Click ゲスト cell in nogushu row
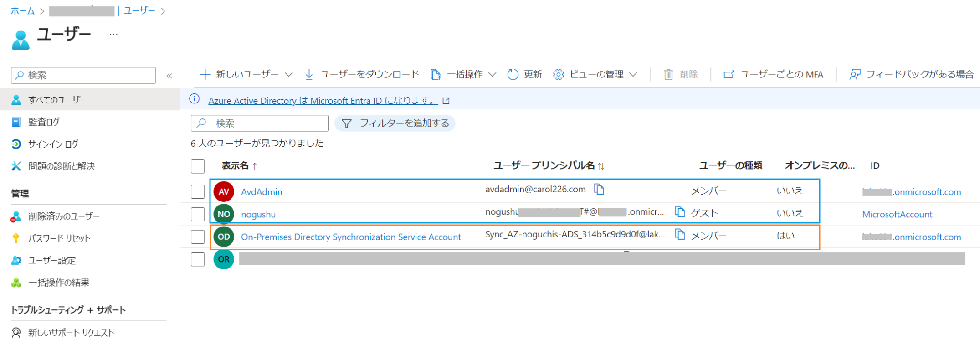The image size is (980, 345). [704, 213]
